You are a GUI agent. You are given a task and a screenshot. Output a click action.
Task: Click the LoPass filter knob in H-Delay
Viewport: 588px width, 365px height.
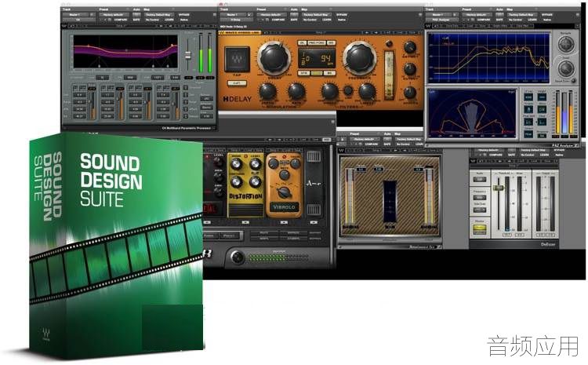click(367, 92)
